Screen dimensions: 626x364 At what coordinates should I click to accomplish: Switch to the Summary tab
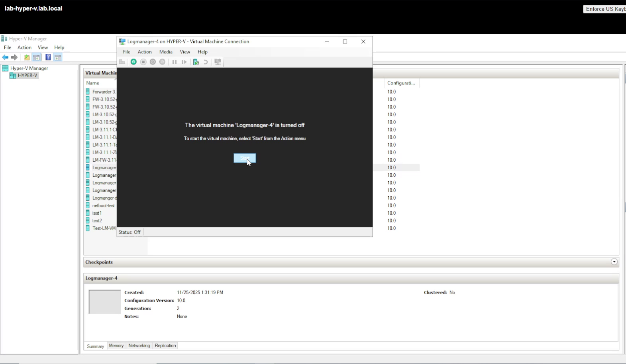tap(96, 346)
